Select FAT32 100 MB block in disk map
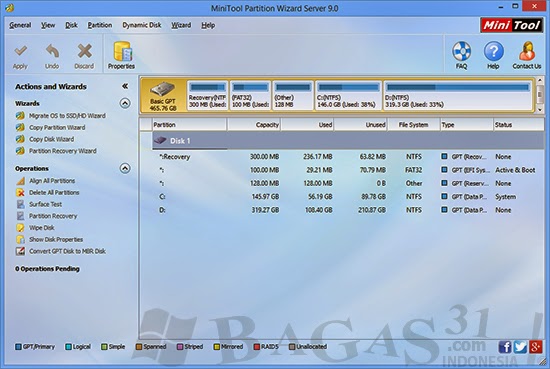 (x=250, y=95)
